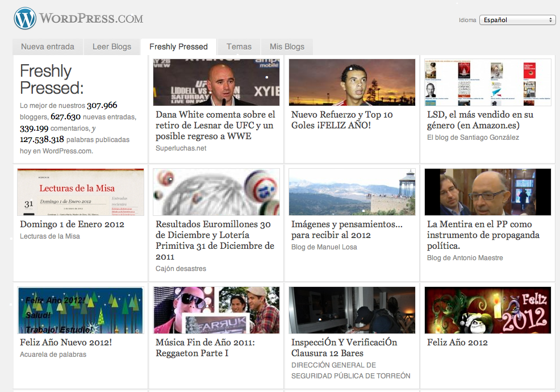Open the Idioma language dropdown
This screenshot has width=560, height=392.
tap(517, 20)
